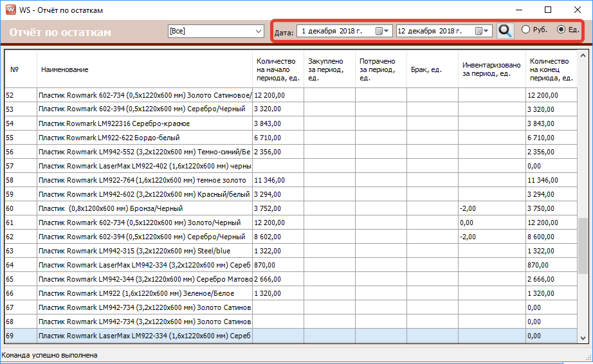
Task: Click end quantity 8 600,00 cell
Action: point(551,237)
